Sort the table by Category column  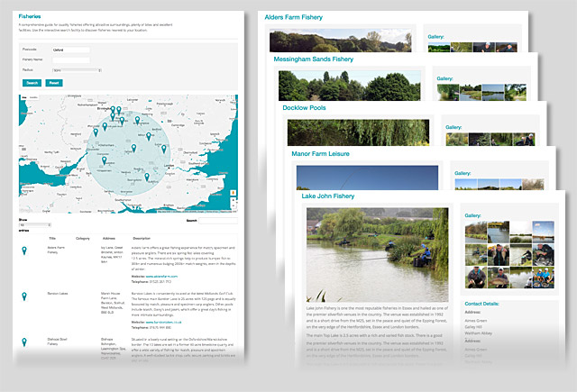point(82,238)
